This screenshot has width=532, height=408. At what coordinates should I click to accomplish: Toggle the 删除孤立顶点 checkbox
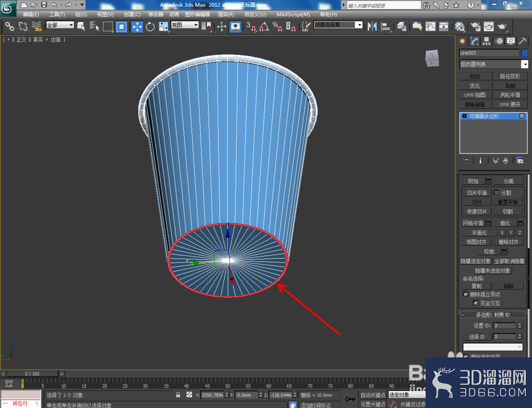click(465, 294)
